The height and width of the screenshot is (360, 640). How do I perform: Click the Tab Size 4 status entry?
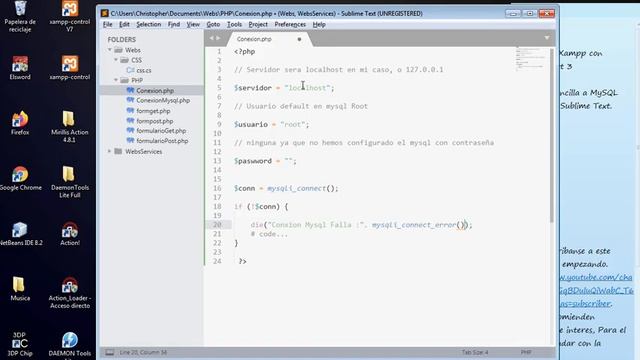point(475,352)
